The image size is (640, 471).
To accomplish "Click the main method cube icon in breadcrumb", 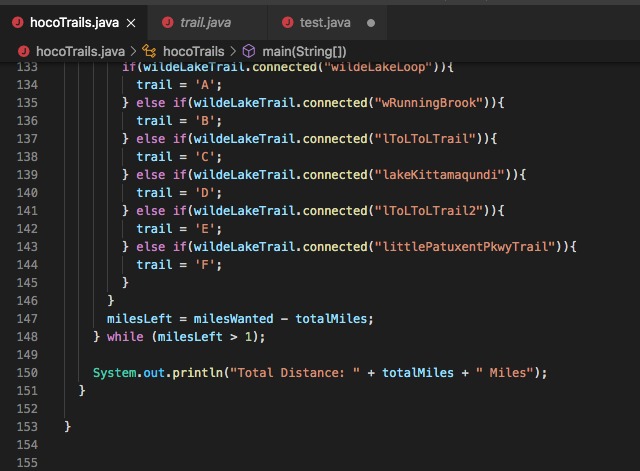I will pyautogui.click(x=249, y=51).
